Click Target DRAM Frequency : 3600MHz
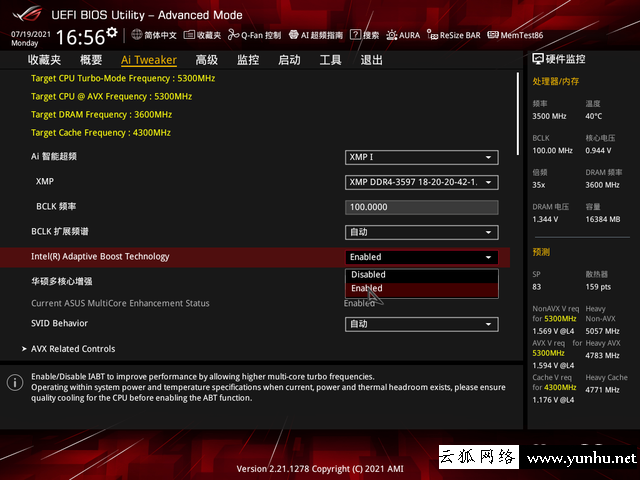Image resolution: width=640 pixels, height=480 pixels. pos(101,115)
